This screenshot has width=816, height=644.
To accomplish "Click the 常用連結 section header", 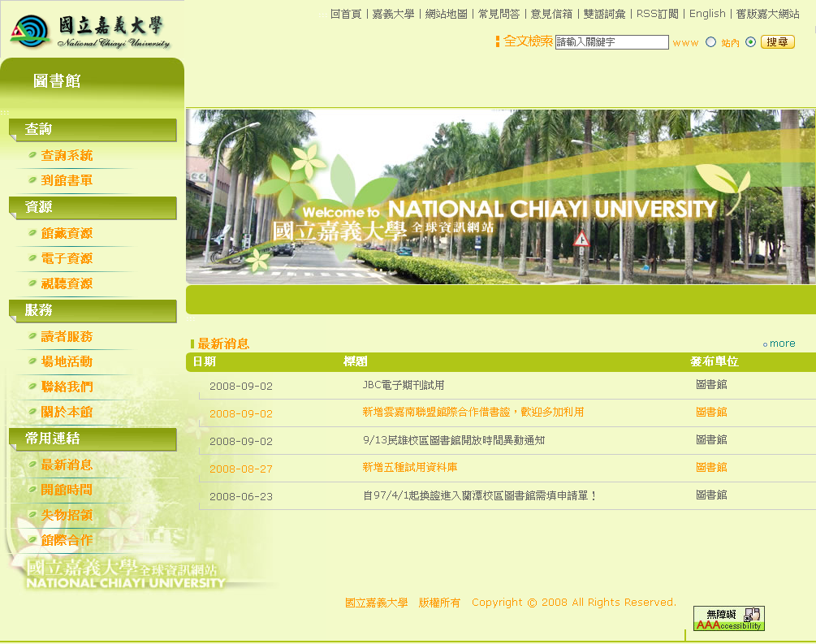I will click(93, 439).
